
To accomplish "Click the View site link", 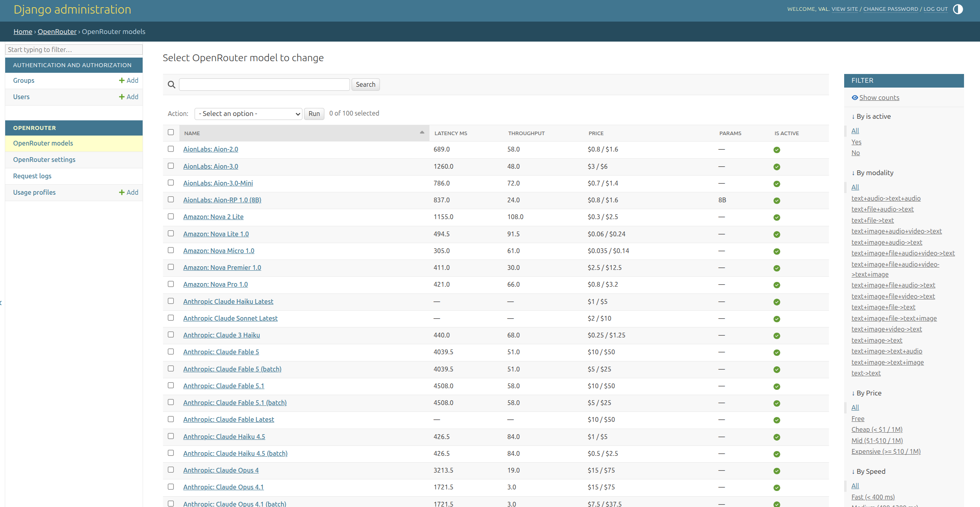I will point(845,9).
